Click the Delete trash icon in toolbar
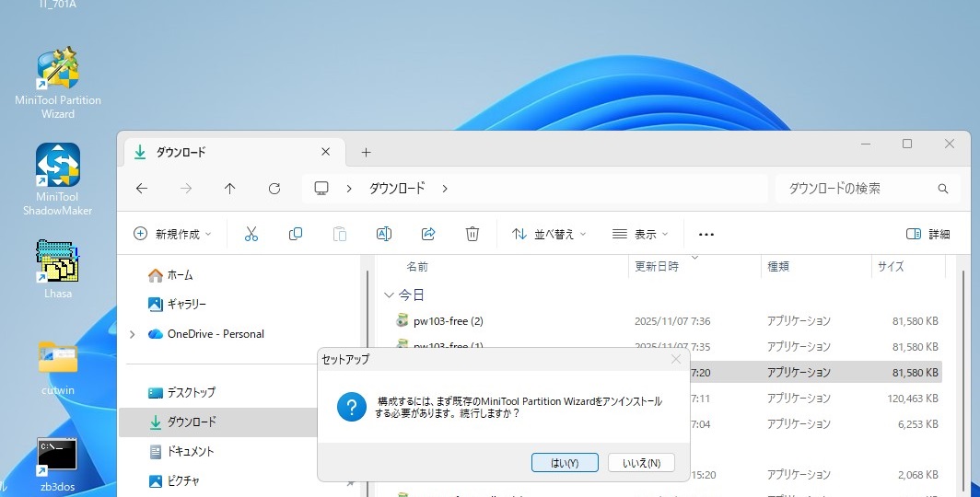Viewport: 980px width, 497px height. click(472, 234)
